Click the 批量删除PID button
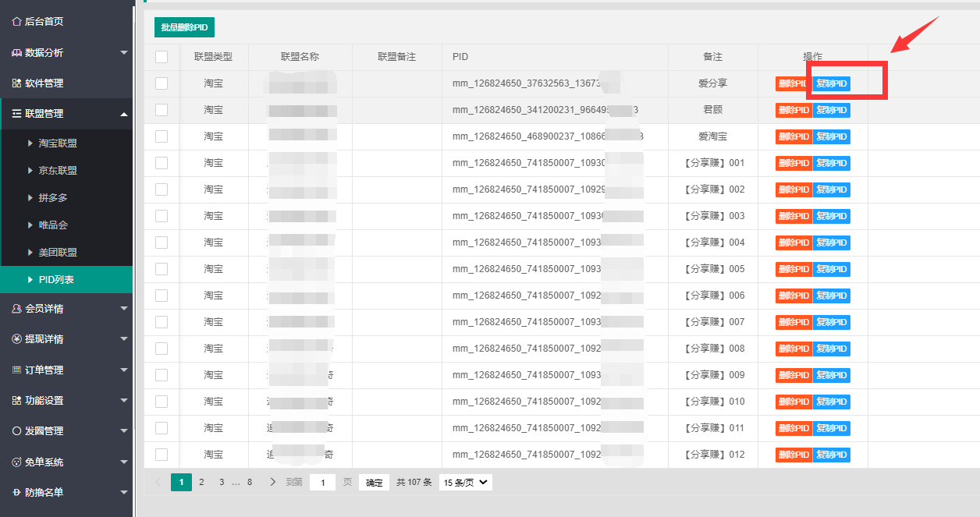980x517 pixels. pyautogui.click(x=184, y=27)
